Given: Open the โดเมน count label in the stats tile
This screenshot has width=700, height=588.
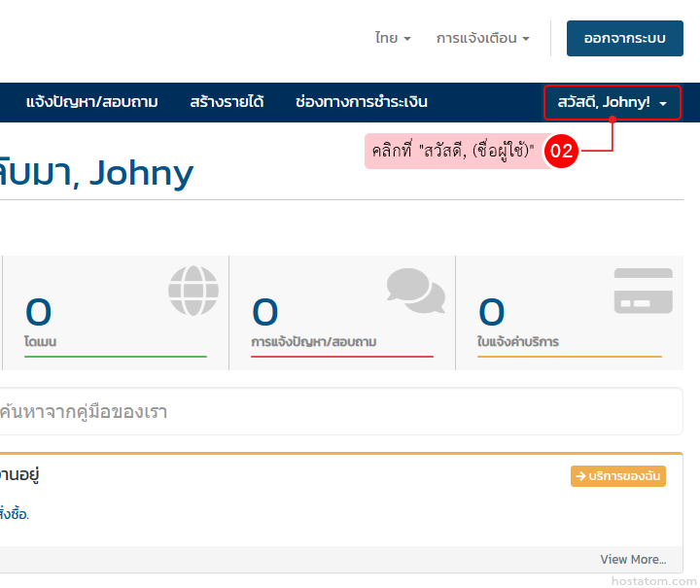Looking at the screenshot, I should [40, 342].
